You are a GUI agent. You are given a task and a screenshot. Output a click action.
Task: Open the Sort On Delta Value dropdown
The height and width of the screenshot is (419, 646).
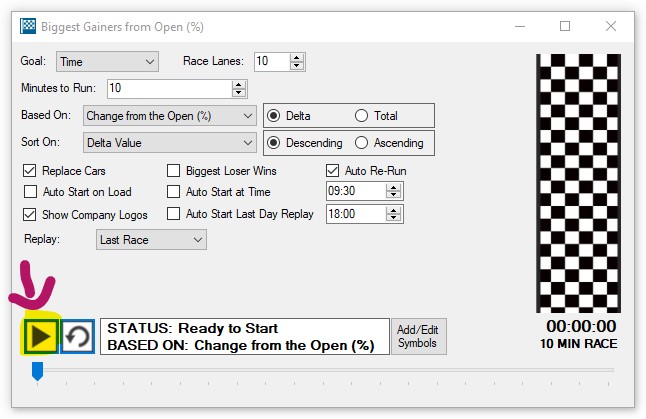(x=170, y=143)
